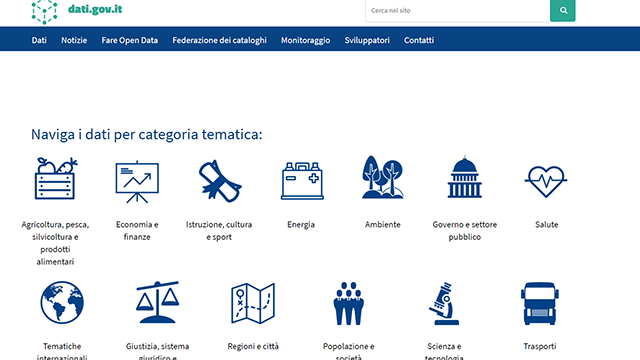Select the Energia battery icon
Screen dimensions: 640x360
click(302, 181)
